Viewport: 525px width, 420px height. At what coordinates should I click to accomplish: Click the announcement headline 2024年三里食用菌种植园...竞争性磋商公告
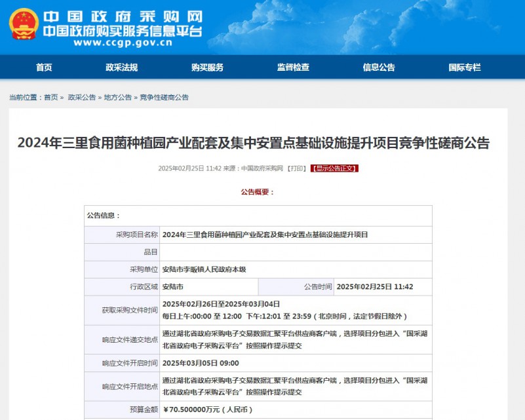coord(254,143)
